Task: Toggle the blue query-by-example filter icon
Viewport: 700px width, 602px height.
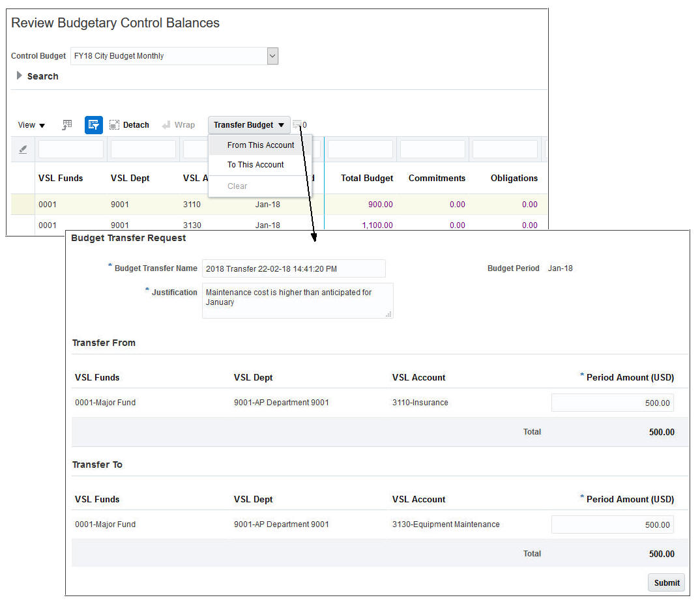Action: pos(94,125)
